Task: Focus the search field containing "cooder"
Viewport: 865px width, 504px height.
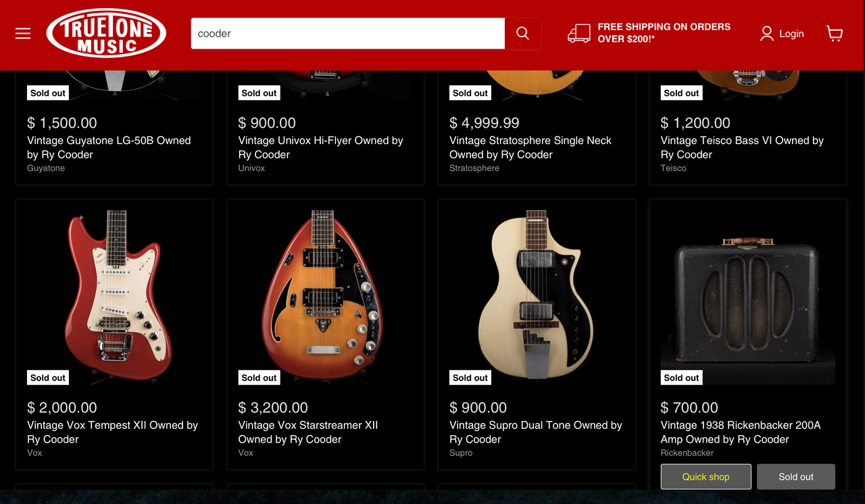Action: click(348, 33)
